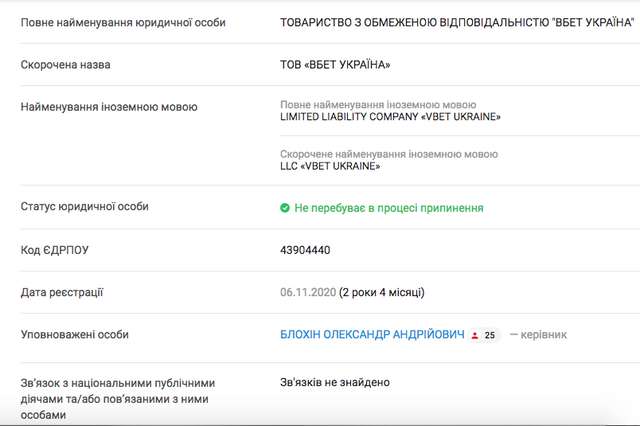640x426 pixels.
Task: Click the ЄДРПОУ code 43904440
Action: 306,250
